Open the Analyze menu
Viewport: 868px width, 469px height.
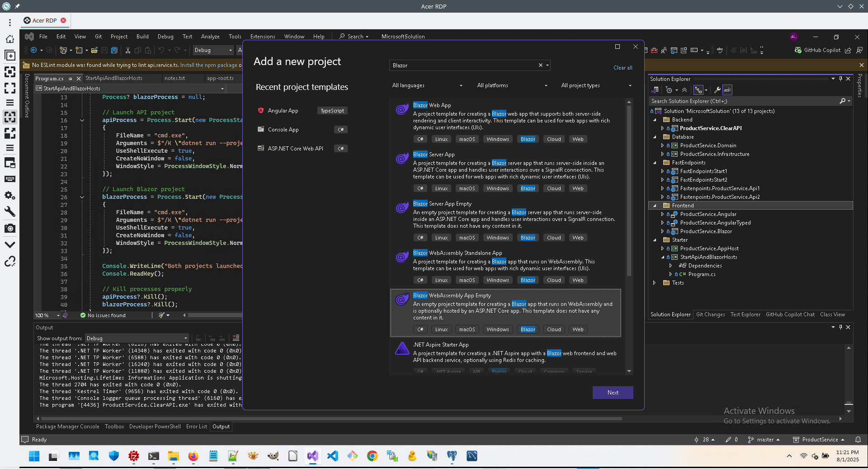click(210, 37)
